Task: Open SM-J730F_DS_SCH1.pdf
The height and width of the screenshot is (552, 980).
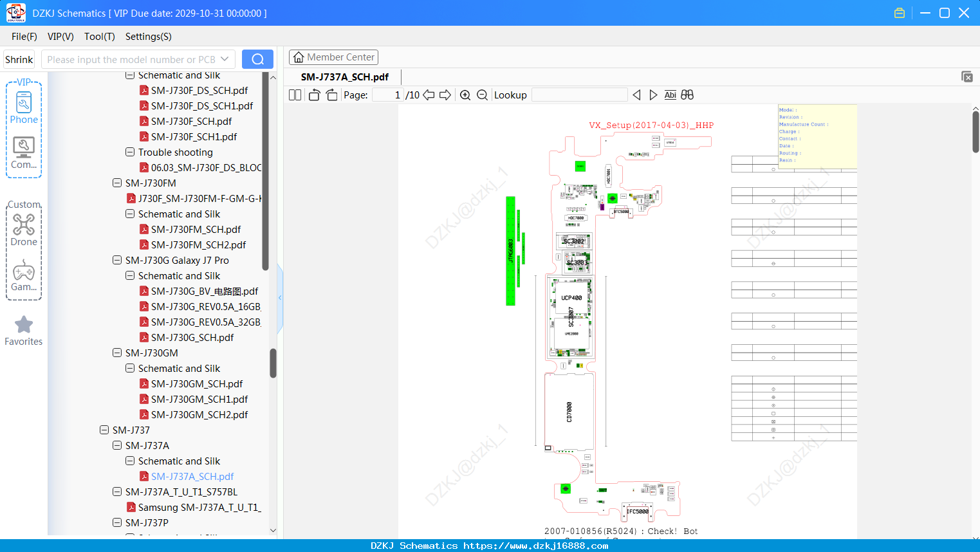Action: 202,106
